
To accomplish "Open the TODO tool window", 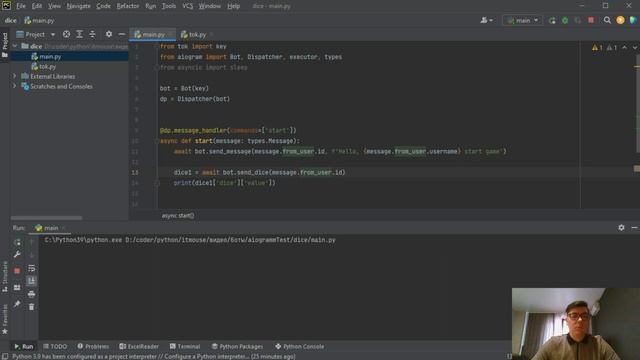I will coord(55,347).
